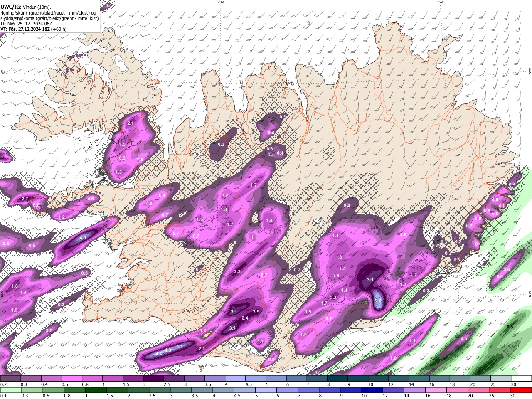
Task: Click the rigning/skúrir legend description line
Action: 48,12
